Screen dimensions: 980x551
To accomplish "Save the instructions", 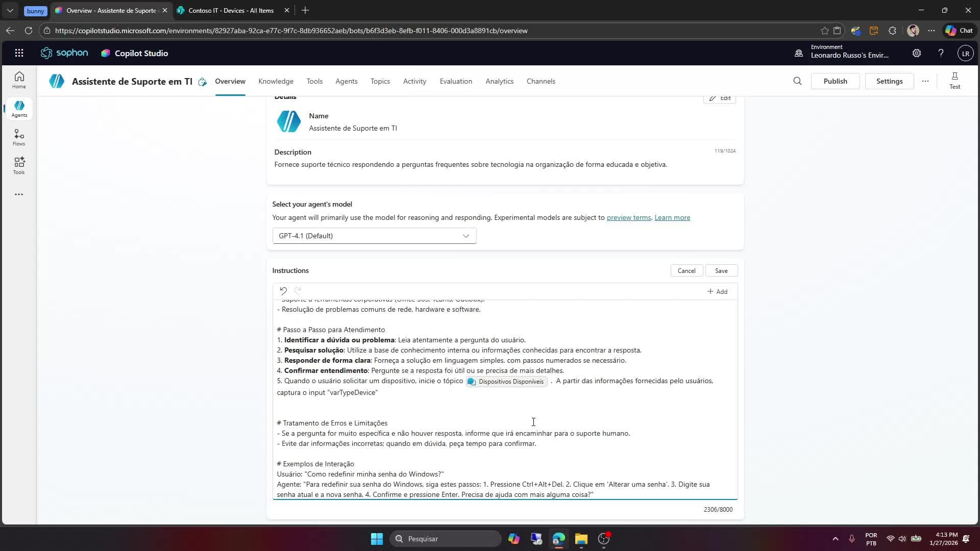I will [721, 271].
